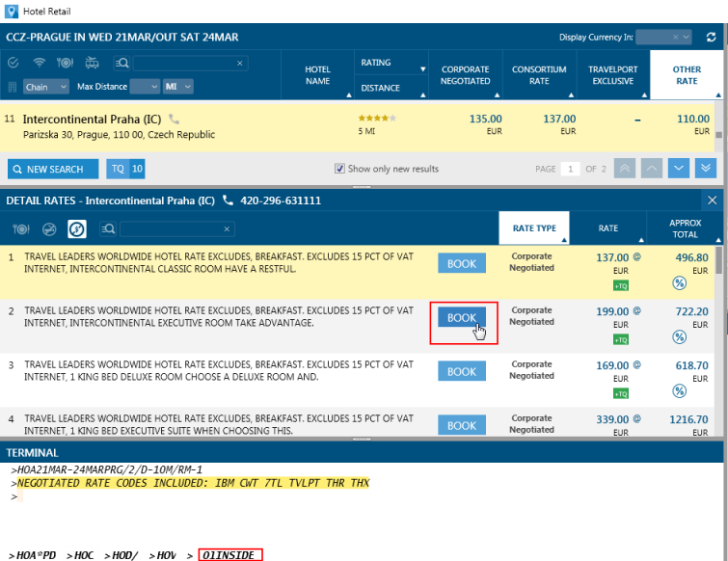Viewport: 728px width, 561px height.
Task: Toggle the WiFi amenity filter icon
Action: point(40,63)
